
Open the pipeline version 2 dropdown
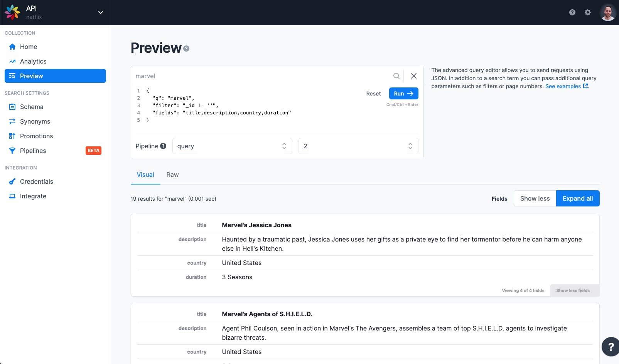pos(358,146)
